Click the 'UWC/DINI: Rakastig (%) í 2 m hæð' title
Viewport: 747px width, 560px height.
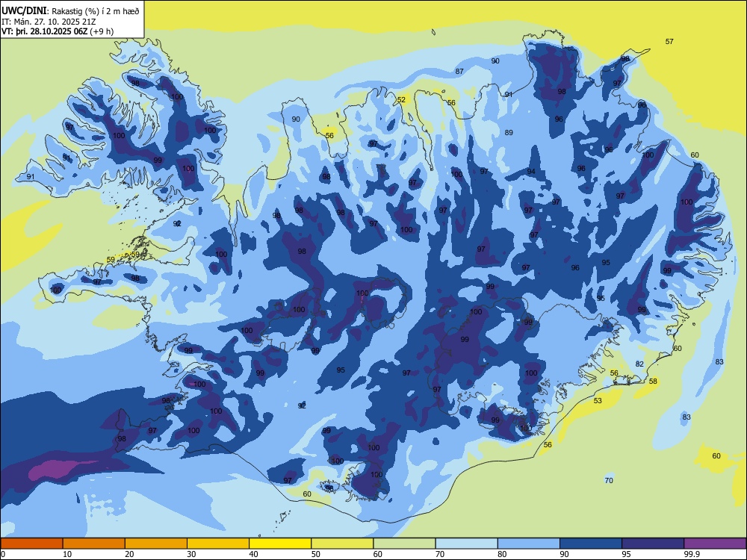(70, 10)
